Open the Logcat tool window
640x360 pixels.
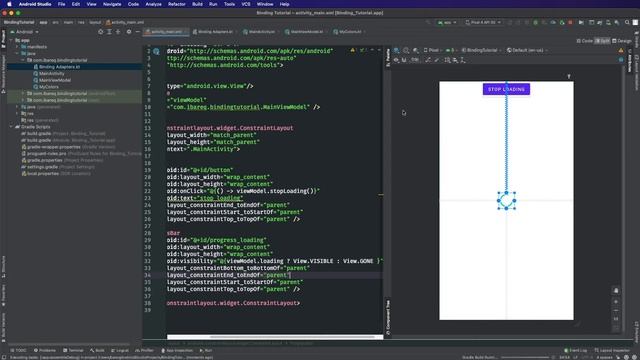120,350
